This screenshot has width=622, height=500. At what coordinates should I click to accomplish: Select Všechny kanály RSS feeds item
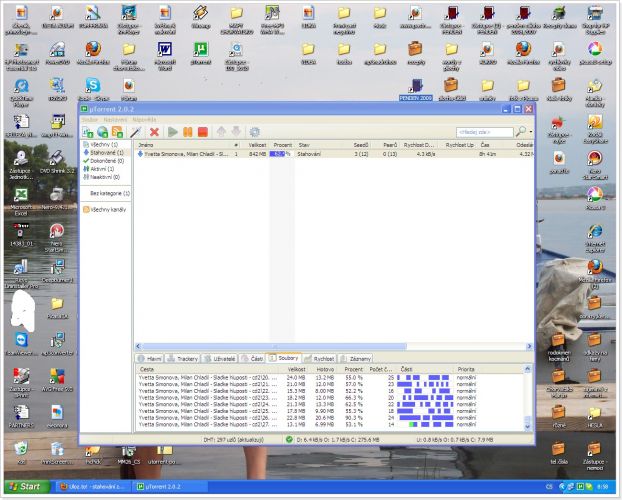105,210
